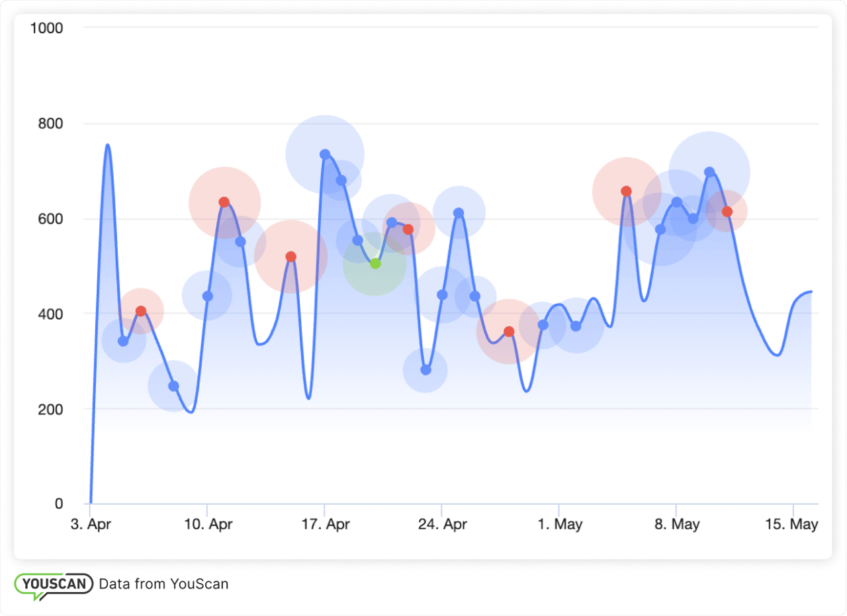Image resolution: width=847 pixels, height=616 pixels.
Task: Click the '400' y-axis label
Action: point(50,314)
